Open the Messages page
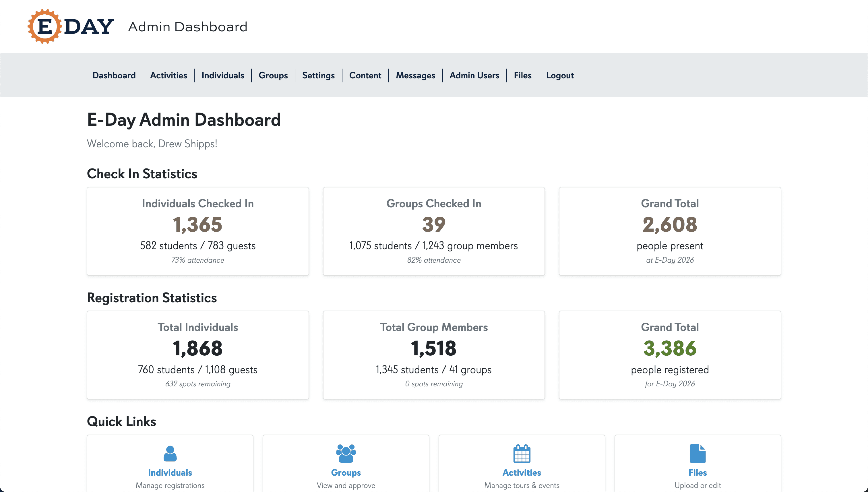This screenshot has height=492, width=868. pyautogui.click(x=415, y=75)
